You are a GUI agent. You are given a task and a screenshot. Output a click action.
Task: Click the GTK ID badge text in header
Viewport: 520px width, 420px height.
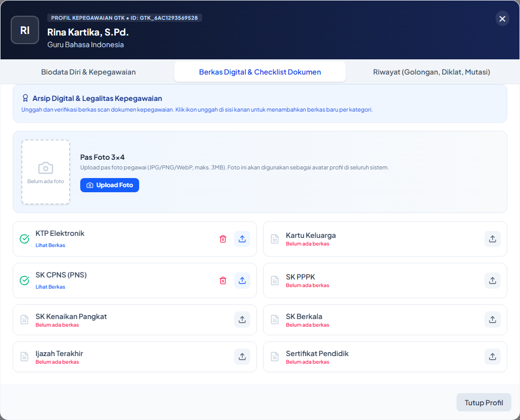(x=124, y=18)
